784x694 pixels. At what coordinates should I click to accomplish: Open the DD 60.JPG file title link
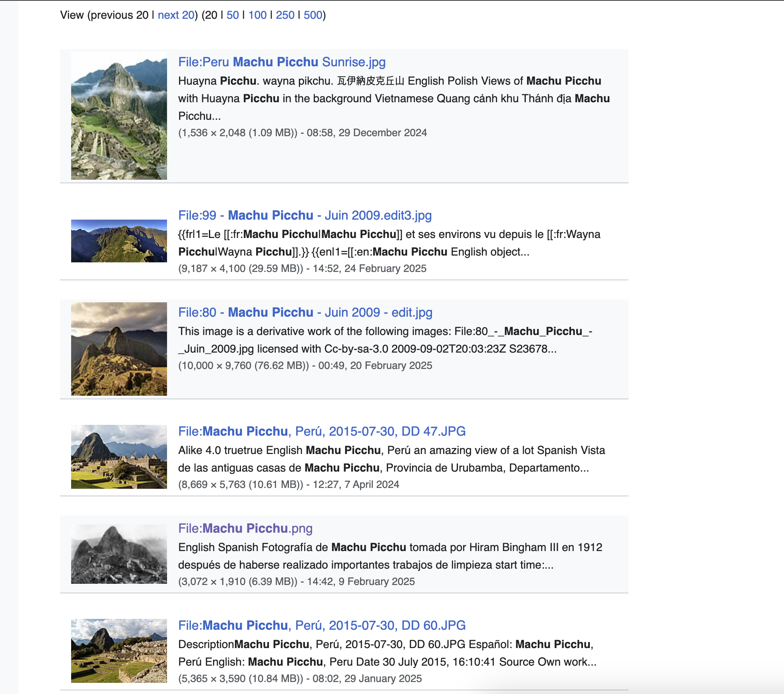(322, 626)
